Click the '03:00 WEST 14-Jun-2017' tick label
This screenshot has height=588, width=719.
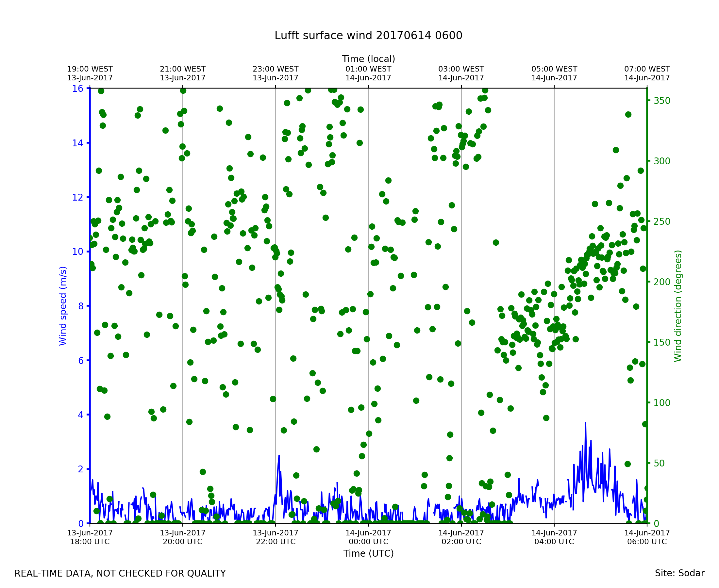click(461, 73)
